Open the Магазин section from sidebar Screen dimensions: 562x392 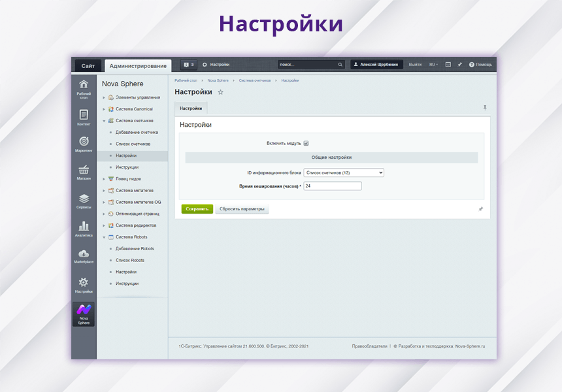coord(83,170)
